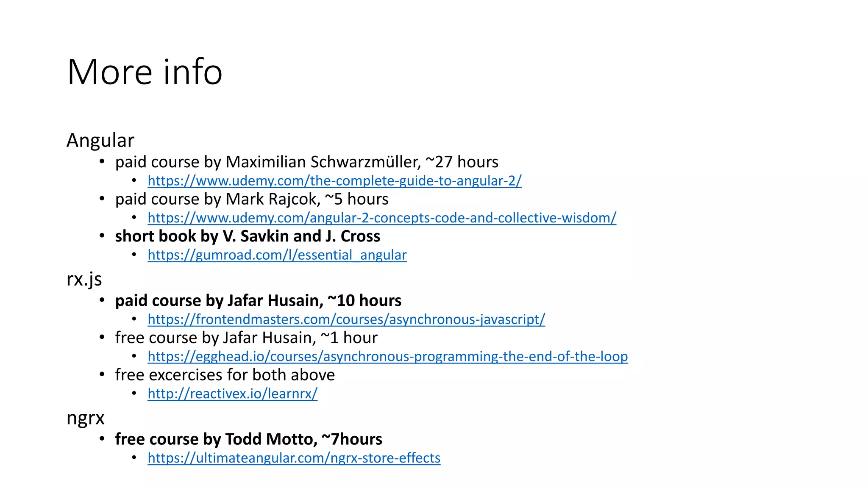This screenshot has width=868, height=488.
Task: Select the Mark Rajcok course bullet text
Action: click(252, 199)
